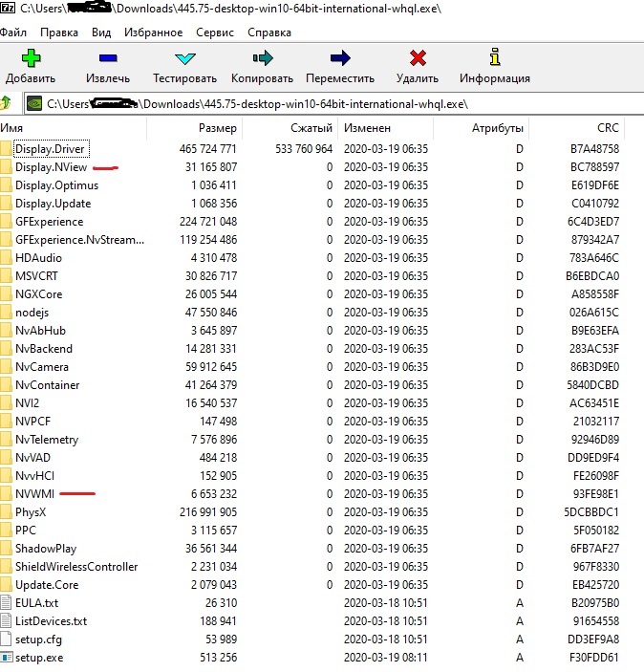Click the Тестировать checkmark icon

coord(185,58)
